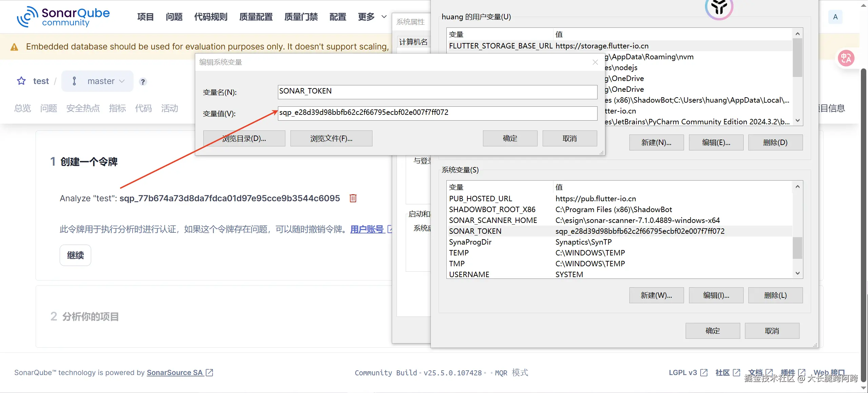868x393 pixels.
Task: Click the red trash icon beside token
Action: pos(353,198)
